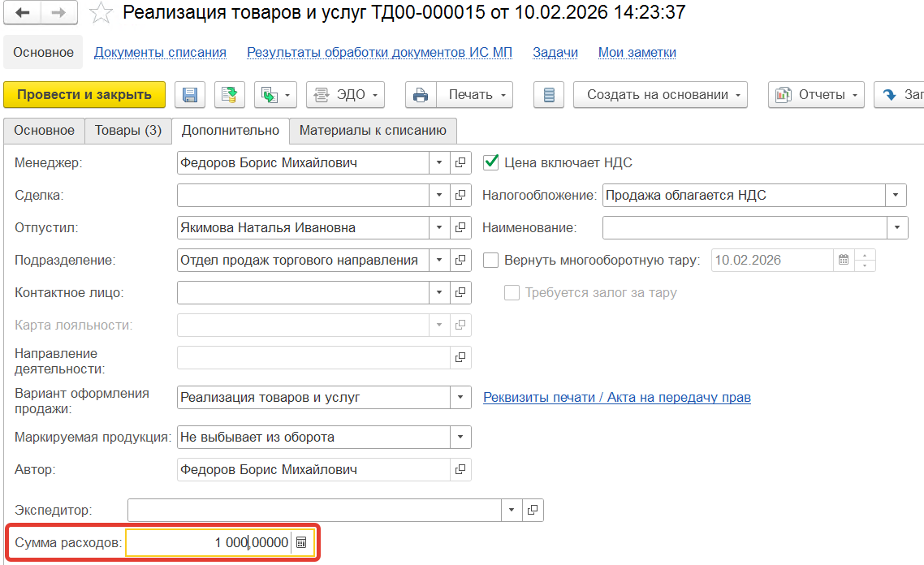Expand the Контактное лицо dropdown list
924x565 pixels.
tap(439, 292)
